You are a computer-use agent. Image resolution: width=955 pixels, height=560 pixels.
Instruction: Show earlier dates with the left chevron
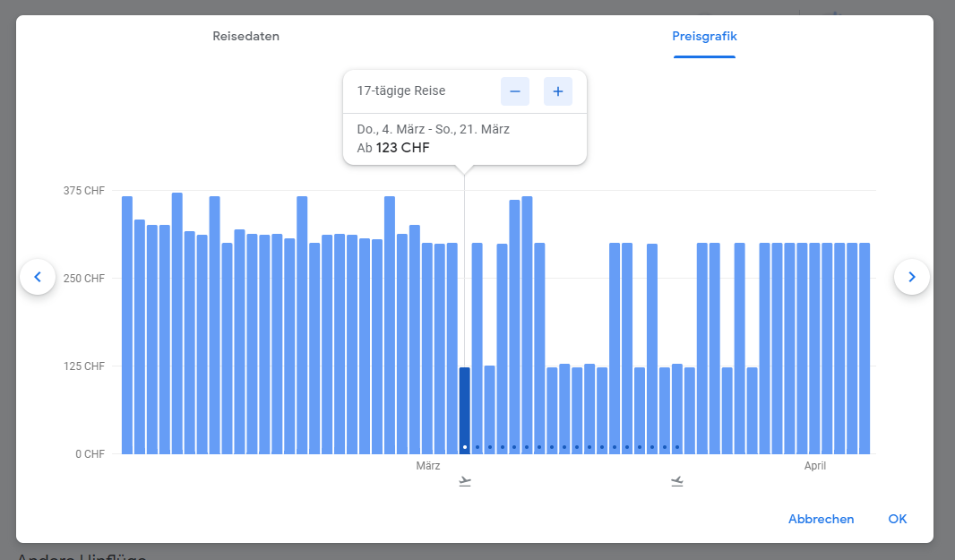tap(38, 277)
